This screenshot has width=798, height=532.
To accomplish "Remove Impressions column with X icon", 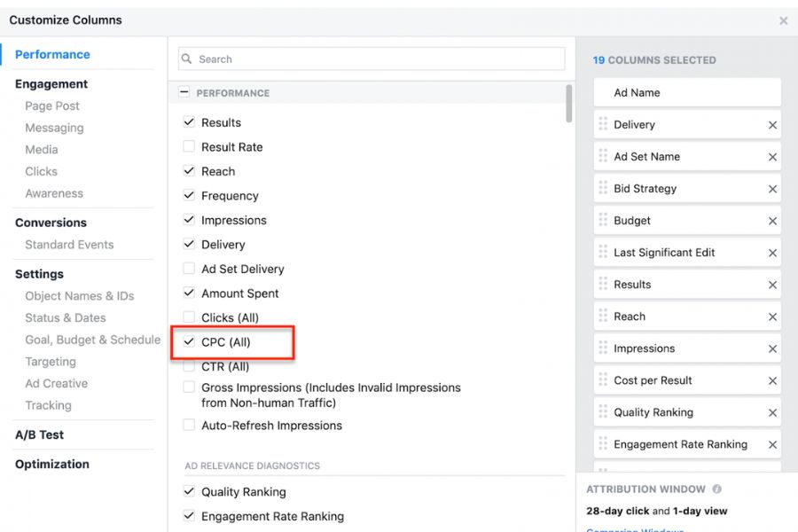I will (772, 348).
